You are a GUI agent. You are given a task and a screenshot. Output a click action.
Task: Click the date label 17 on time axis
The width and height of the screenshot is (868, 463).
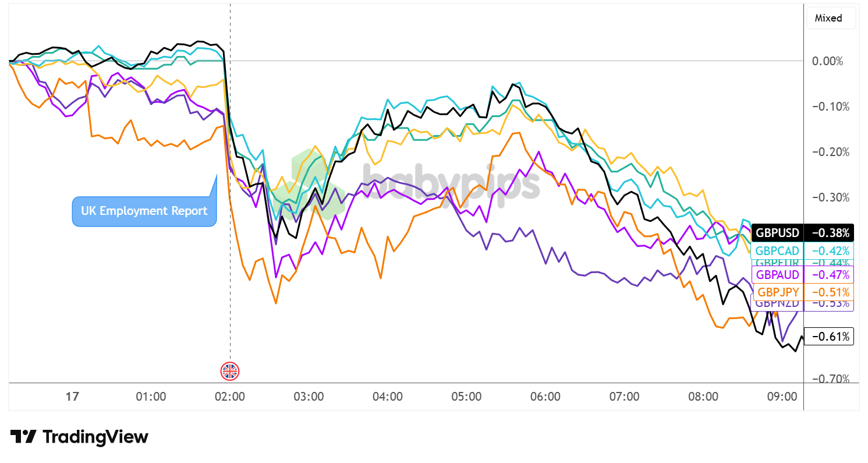coord(72,397)
